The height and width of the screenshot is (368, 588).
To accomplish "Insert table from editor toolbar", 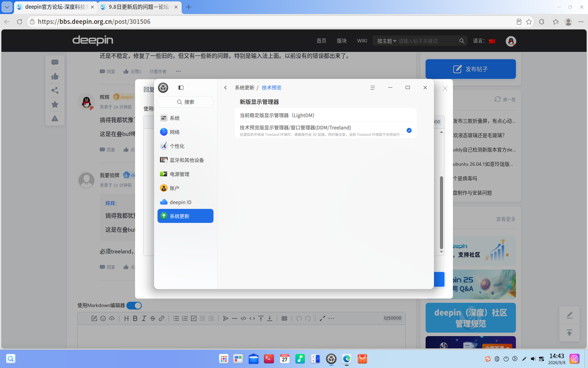I will click(284, 319).
